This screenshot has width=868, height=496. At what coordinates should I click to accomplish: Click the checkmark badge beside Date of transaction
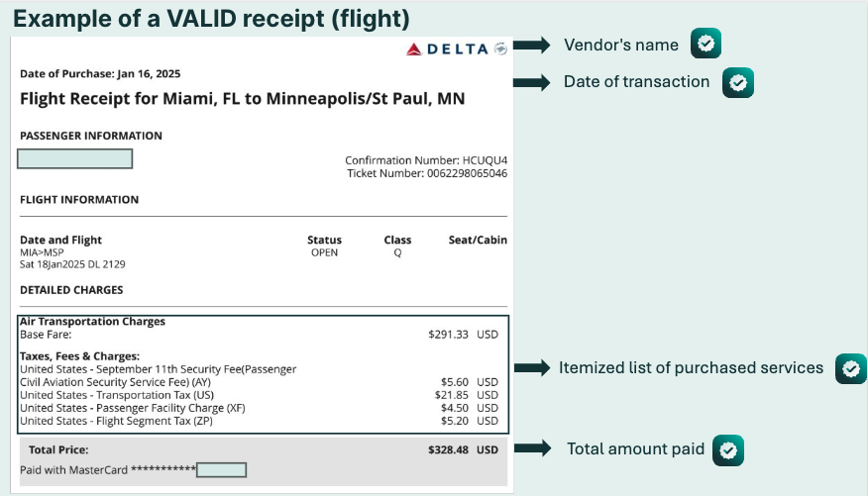click(738, 83)
